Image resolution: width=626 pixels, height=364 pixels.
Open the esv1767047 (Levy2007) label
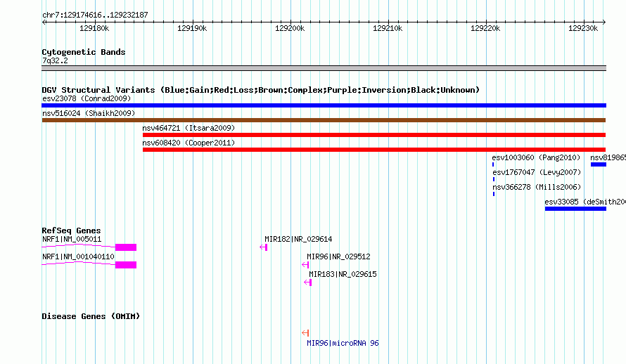(537, 172)
